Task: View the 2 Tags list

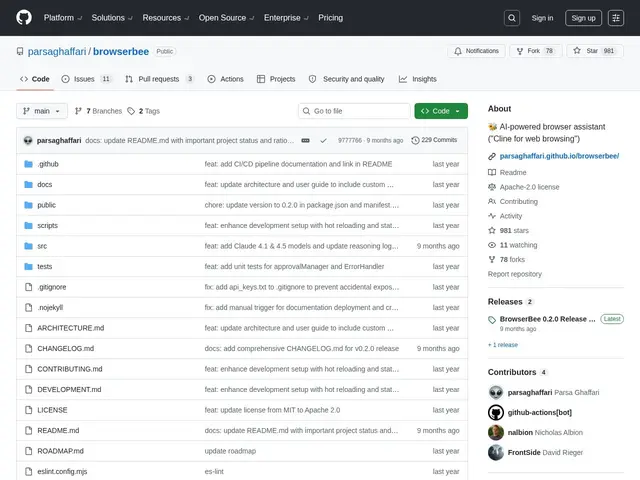Action: [144, 111]
